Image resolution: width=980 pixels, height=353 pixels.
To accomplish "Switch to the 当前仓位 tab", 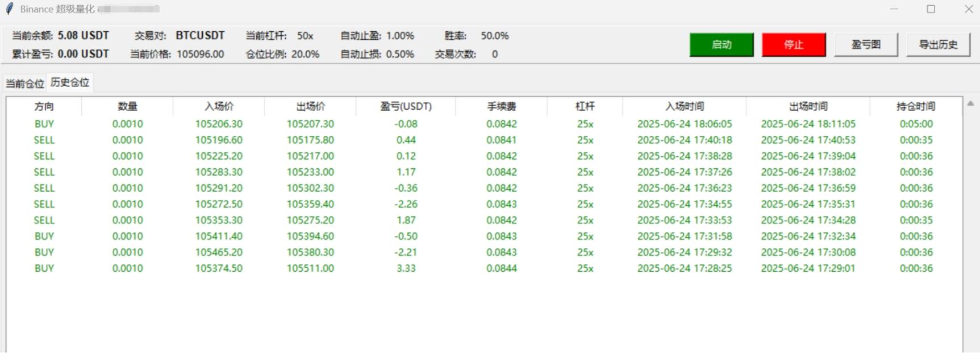I will [x=25, y=84].
